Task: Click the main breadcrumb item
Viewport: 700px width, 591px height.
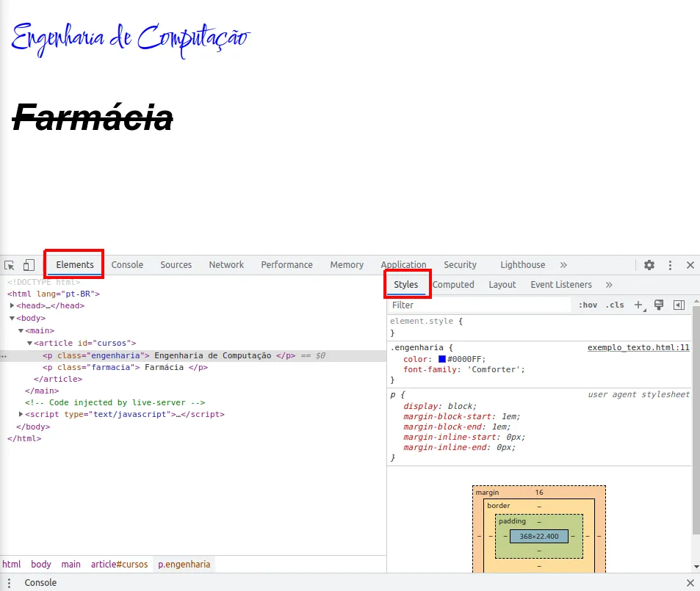Action: [x=71, y=565]
